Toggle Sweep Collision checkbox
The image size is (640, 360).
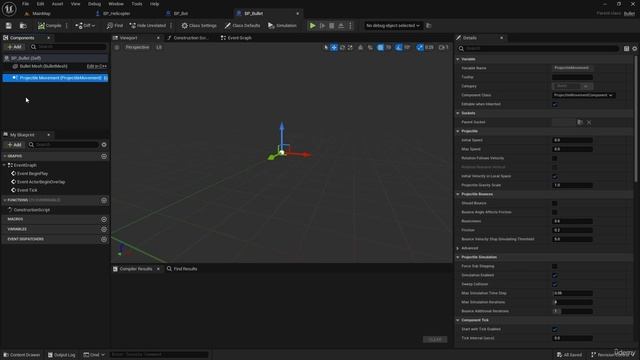[x=555, y=284]
